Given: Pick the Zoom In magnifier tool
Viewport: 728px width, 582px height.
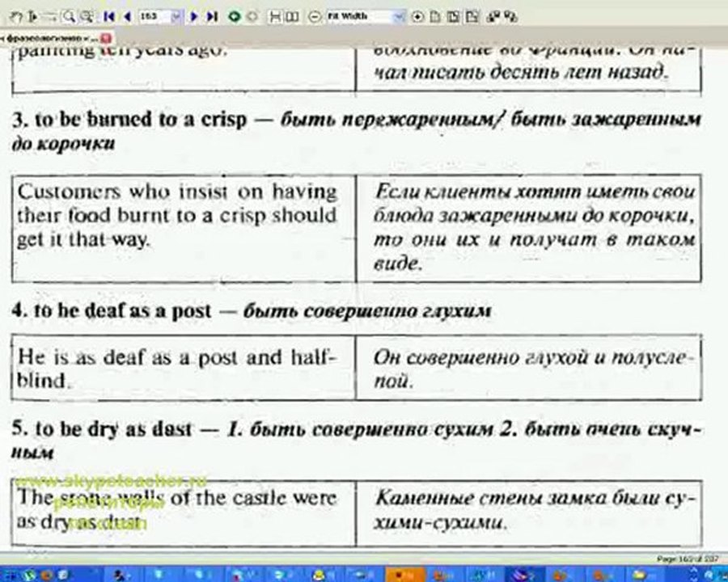Looking at the screenshot, I should click(70, 17).
